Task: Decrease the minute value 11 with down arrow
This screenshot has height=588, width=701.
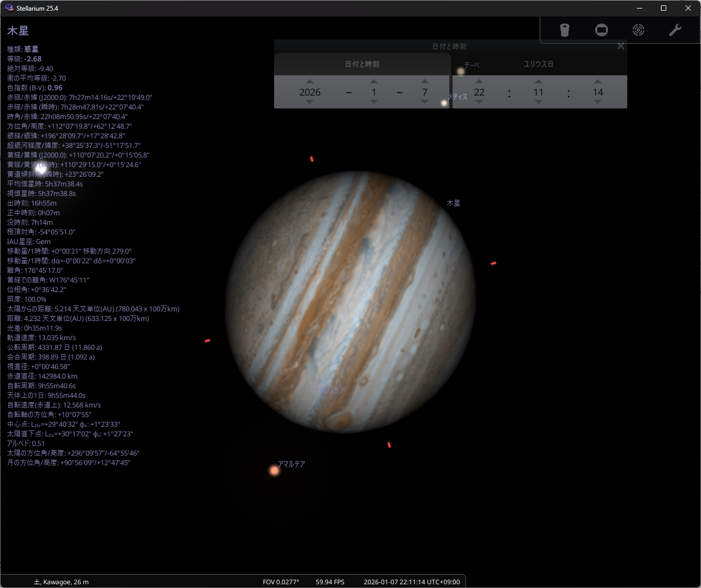Action: [x=538, y=102]
